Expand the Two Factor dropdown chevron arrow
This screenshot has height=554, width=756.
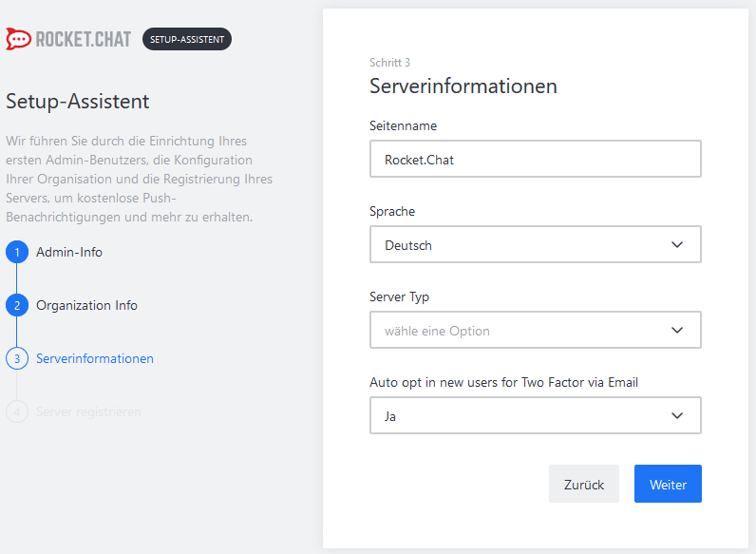677,415
